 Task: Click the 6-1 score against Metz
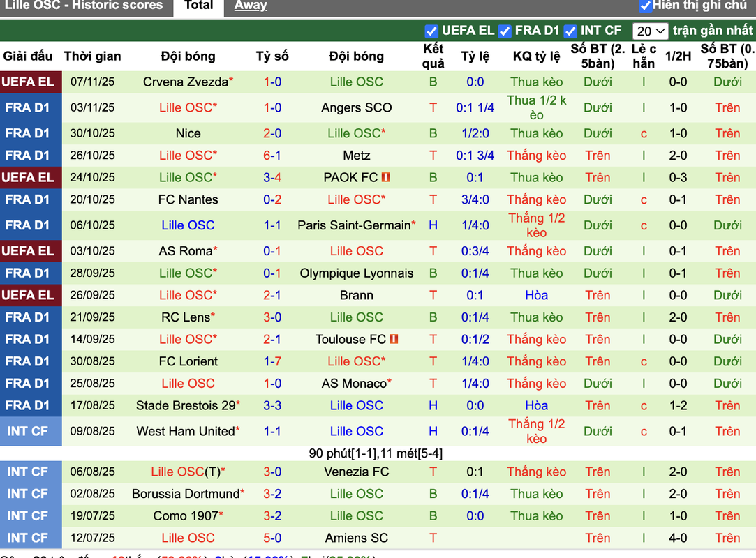(x=272, y=156)
